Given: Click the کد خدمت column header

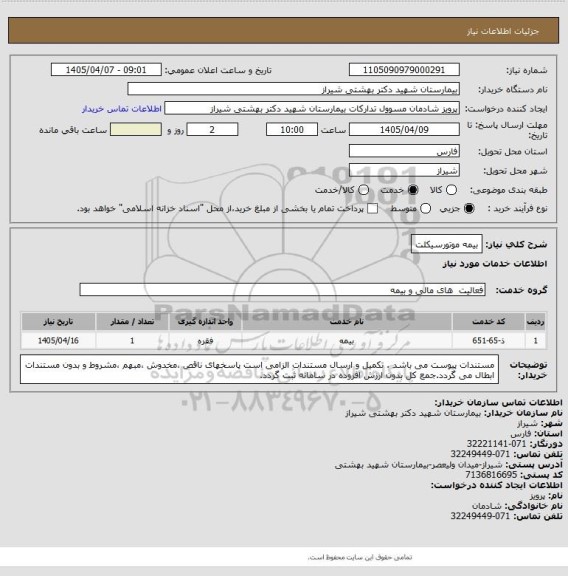Looking at the screenshot, I should tap(489, 322).
